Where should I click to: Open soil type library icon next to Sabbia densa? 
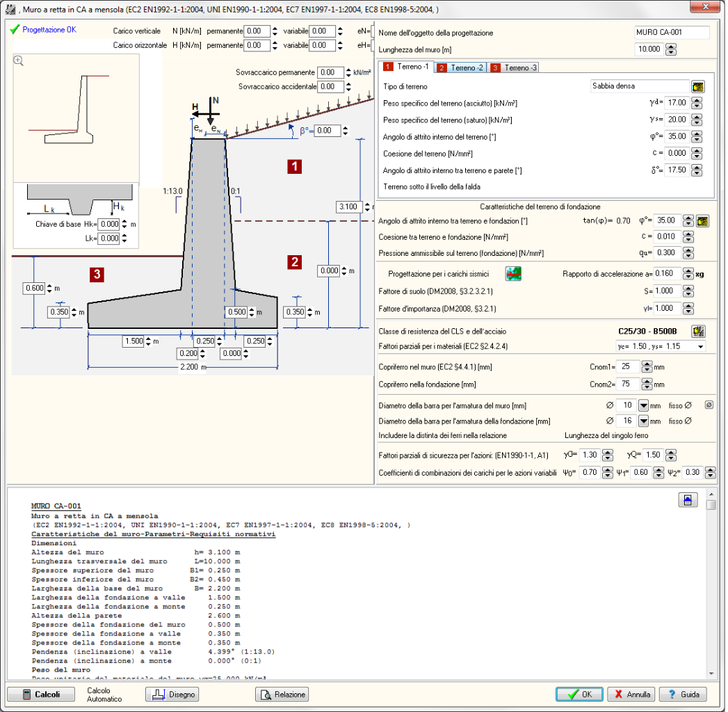(698, 86)
